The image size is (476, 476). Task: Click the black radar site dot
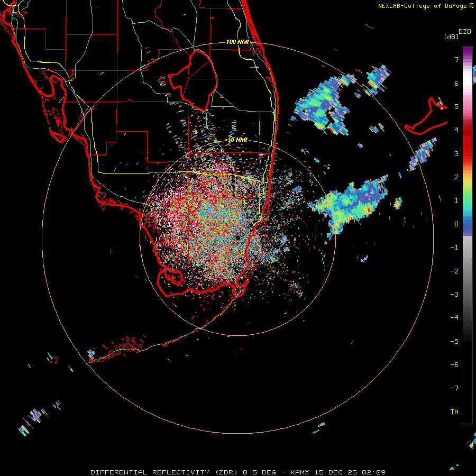pyautogui.click(x=237, y=237)
